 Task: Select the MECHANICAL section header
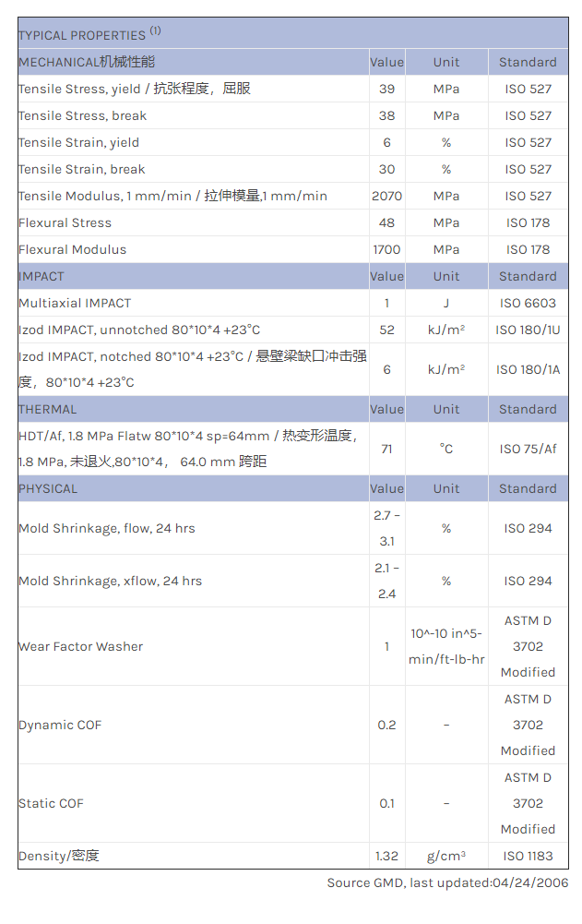[87, 62]
